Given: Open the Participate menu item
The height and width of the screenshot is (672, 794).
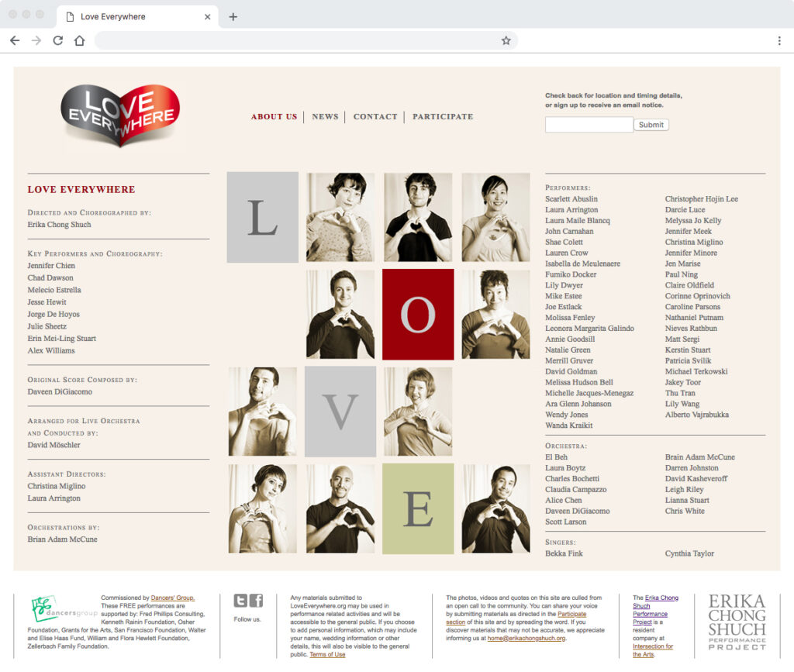Looking at the screenshot, I should pos(443,117).
